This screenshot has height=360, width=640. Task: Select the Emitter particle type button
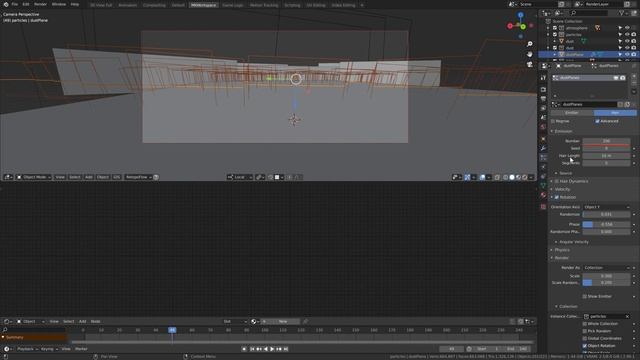[572, 113]
